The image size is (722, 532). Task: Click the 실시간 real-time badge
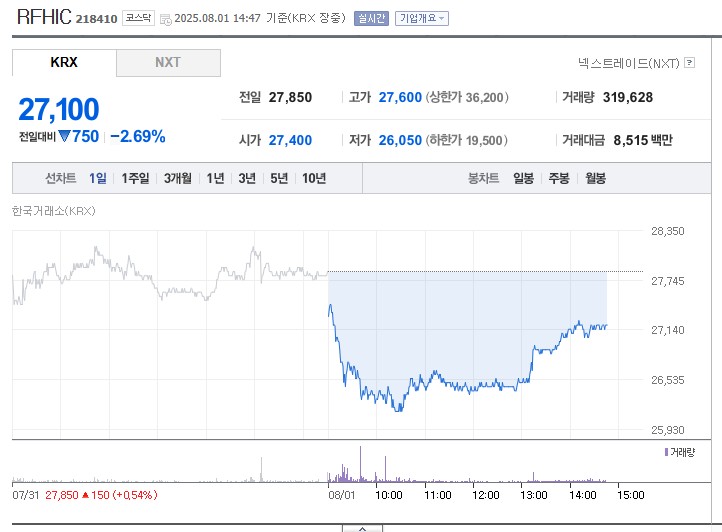click(x=371, y=18)
